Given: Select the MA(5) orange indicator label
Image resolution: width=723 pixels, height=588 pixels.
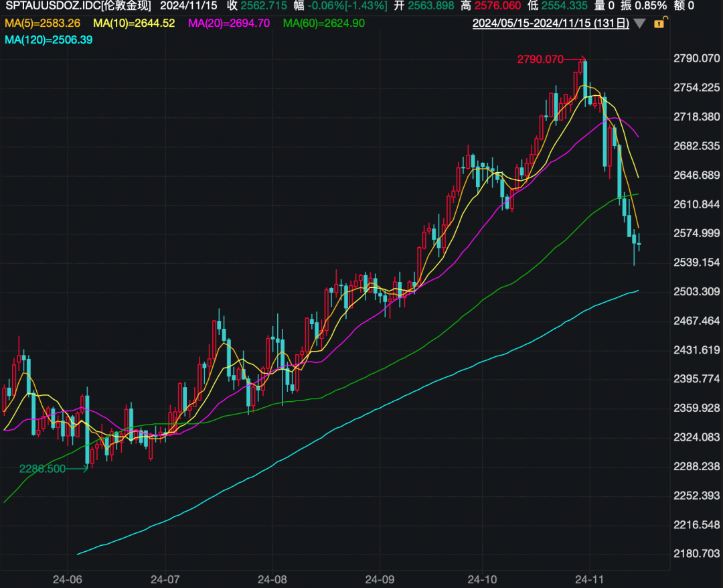Looking at the screenshot, I should point(43,23).
